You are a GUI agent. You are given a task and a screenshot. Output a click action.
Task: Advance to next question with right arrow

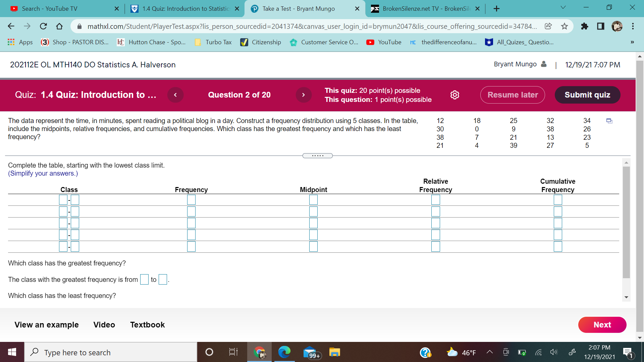303,95
